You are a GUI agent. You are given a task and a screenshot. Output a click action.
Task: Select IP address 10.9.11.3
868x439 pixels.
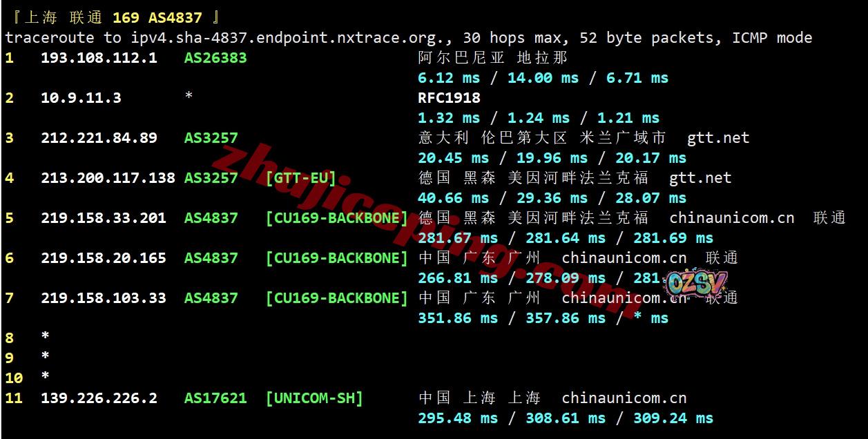[x=81, y=98]
